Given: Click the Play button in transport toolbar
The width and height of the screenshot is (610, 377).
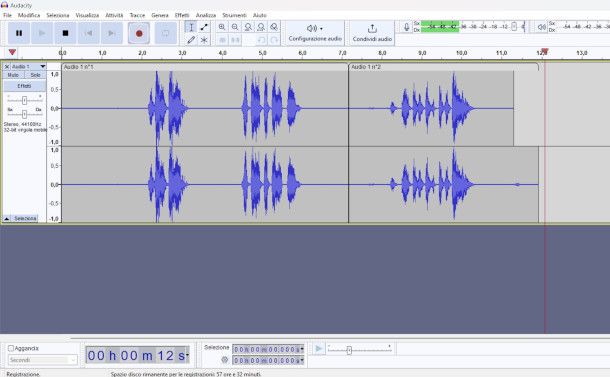Looking at the screenshot, I should 42,33.
